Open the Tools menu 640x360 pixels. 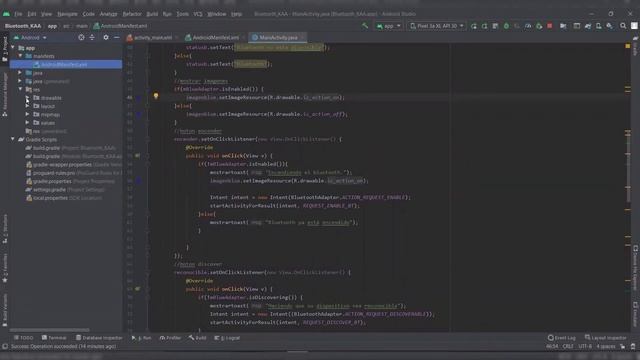coord(182,14)
